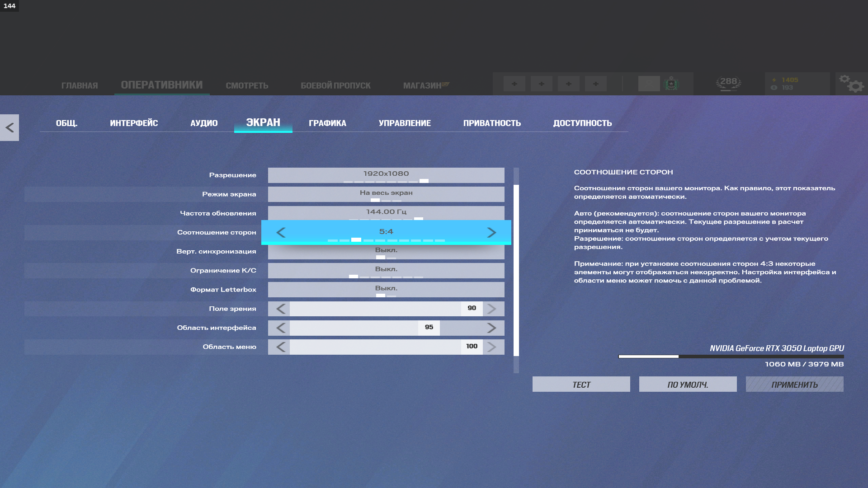Image resolution: width=868 pixels, height=488 pixels.
Task: Go to ГЛАВНАЯ in top navigation
Action: pos(80,85)
